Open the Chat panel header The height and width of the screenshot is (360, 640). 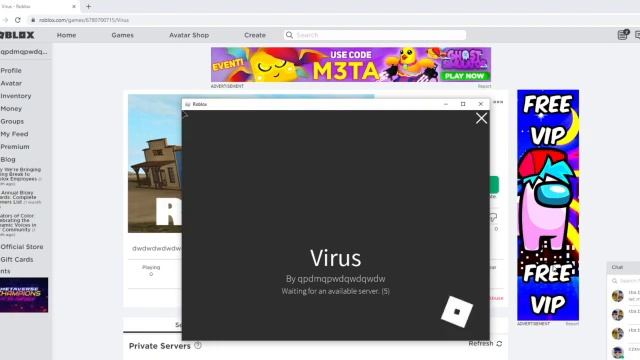point(623,267)
